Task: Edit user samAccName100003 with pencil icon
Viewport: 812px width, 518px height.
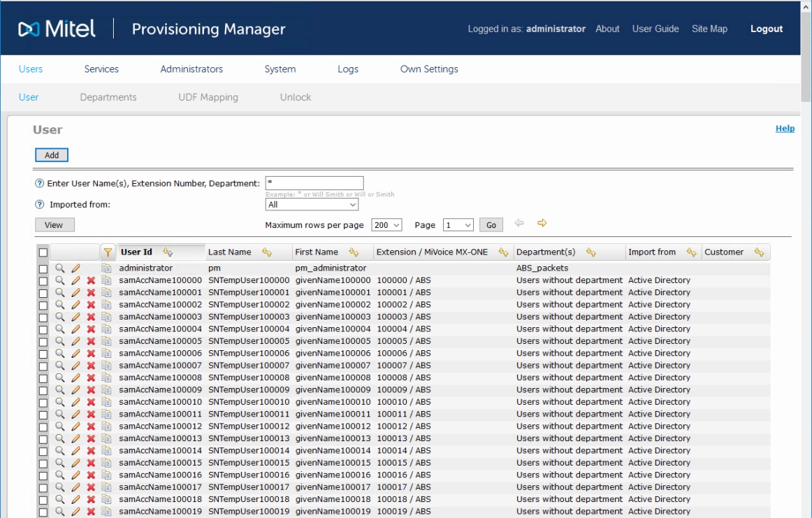Action: [75, 317]
